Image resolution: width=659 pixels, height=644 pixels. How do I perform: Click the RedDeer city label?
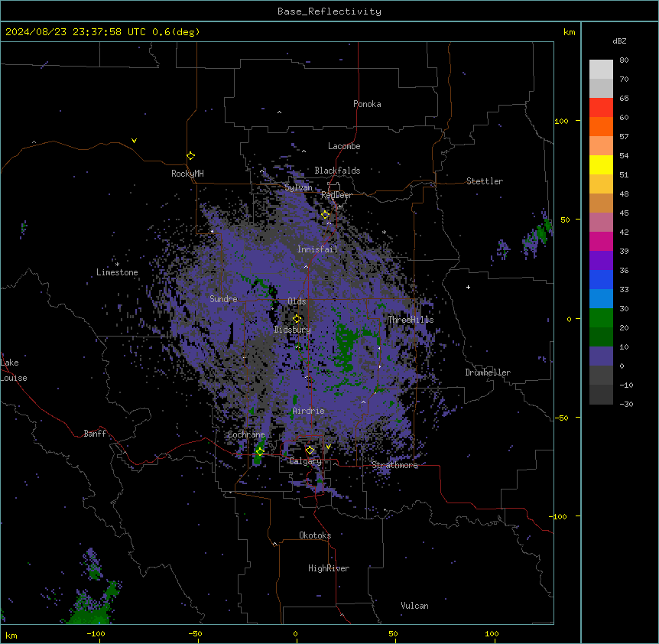(336, 195)
